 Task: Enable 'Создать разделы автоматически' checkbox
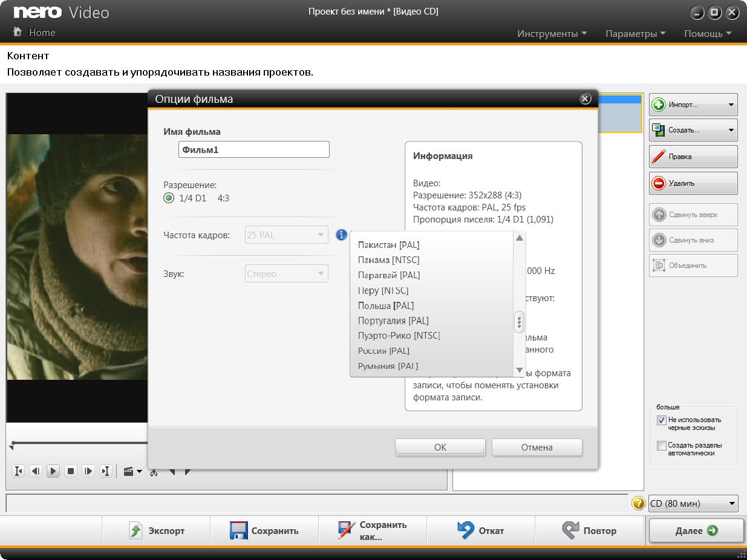click(x=661, y=446)
